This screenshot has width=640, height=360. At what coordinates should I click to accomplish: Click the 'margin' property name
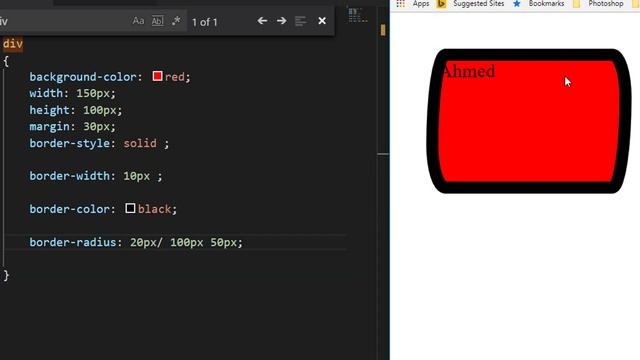[x=49, y=127]
